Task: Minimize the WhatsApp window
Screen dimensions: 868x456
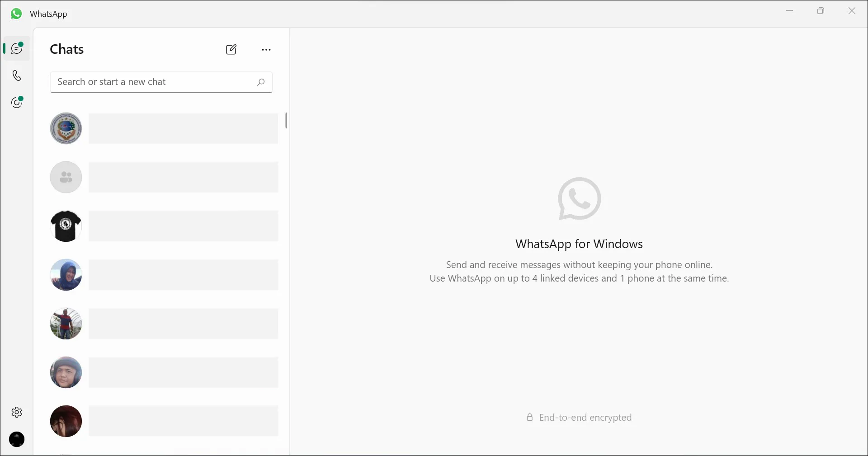Action: 789,11
